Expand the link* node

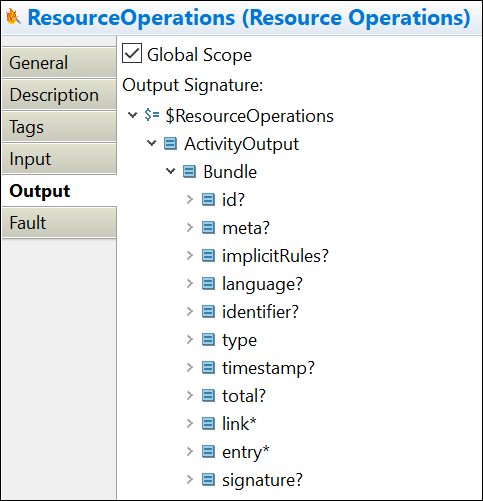coord(190,424)
